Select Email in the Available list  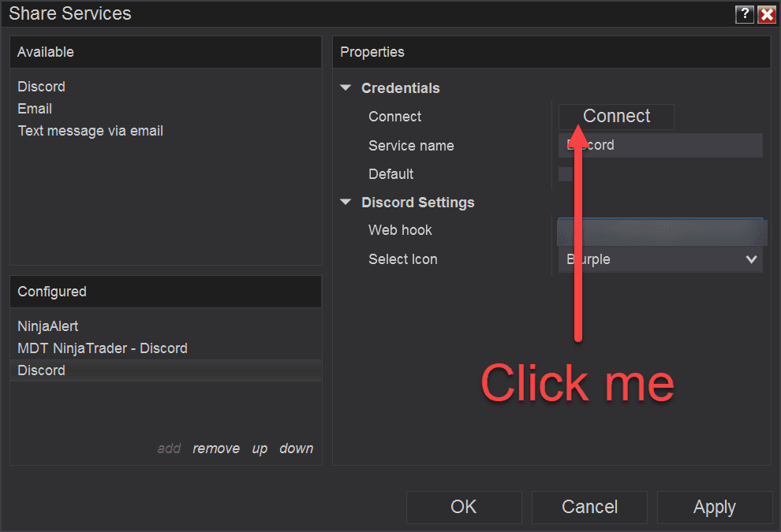(35, 109)
